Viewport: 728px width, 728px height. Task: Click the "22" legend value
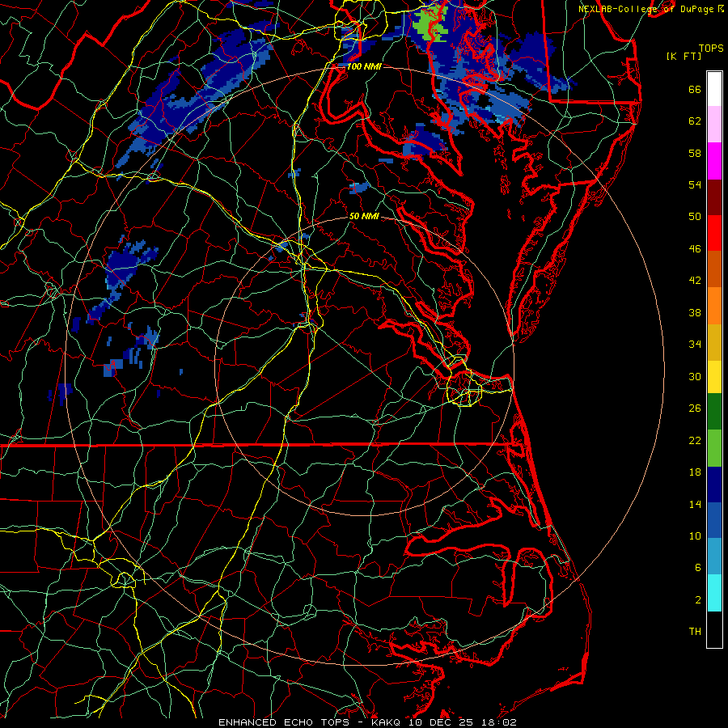tap(695, 441)
